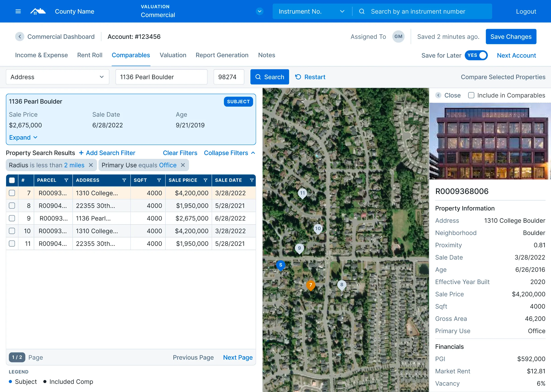Expand the subject property details section
The image size is (551, 392).
23,137
